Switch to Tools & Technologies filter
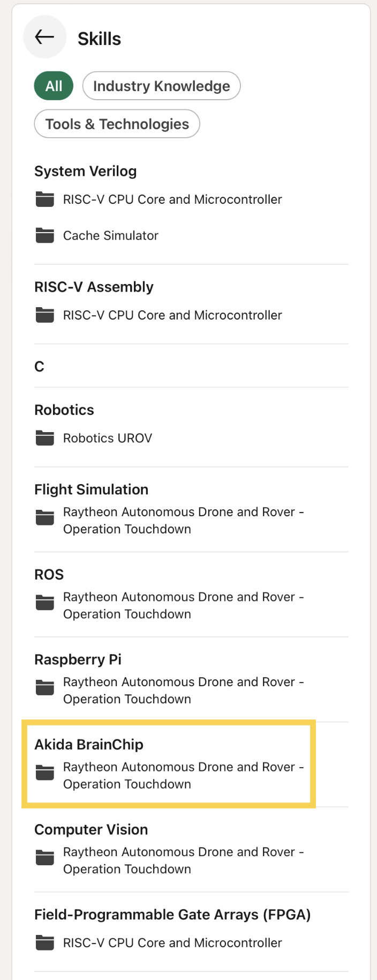Viewport: 377px width, 980px height. [117, 124]
